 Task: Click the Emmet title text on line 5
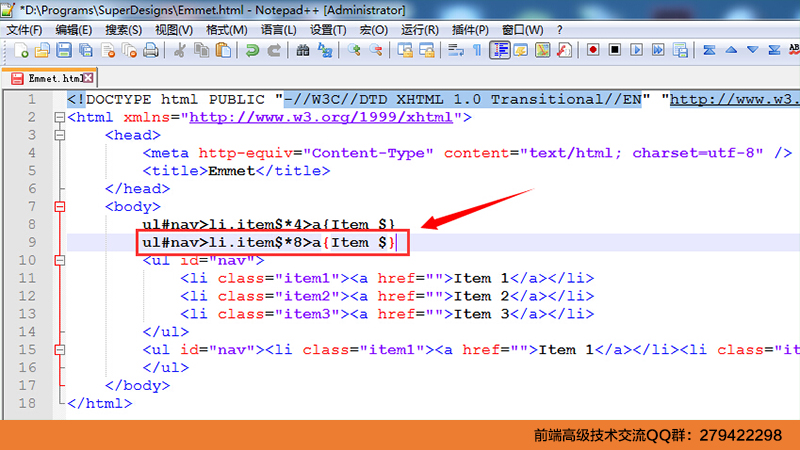pos(231,171)
